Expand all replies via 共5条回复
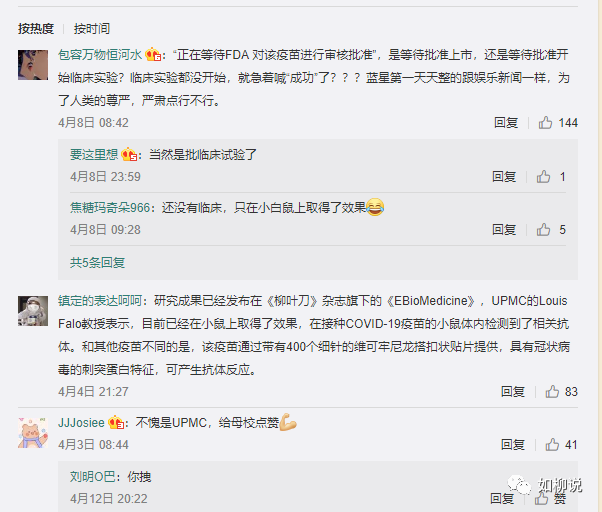The height and width of the screenshot is (512, 602). click(98, 263)
